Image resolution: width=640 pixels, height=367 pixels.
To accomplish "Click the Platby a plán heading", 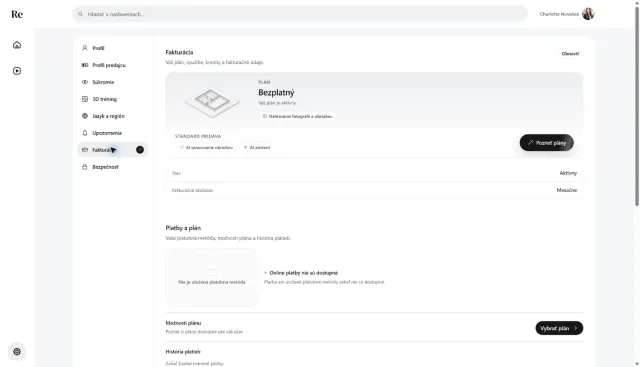I will click(183, 228).
